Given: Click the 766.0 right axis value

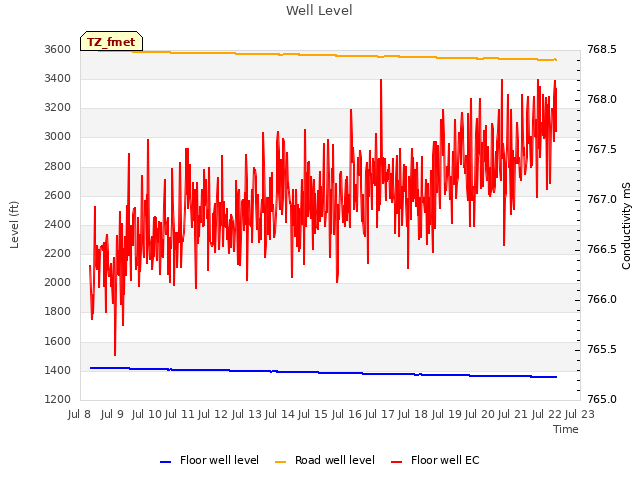Looking at the screenshot, I should click(x=602, y=299).
